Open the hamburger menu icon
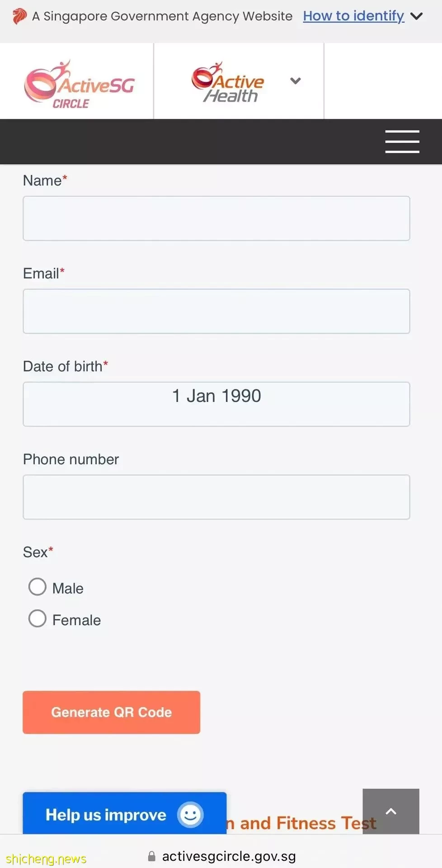442x868 pixels. (402, 142)
